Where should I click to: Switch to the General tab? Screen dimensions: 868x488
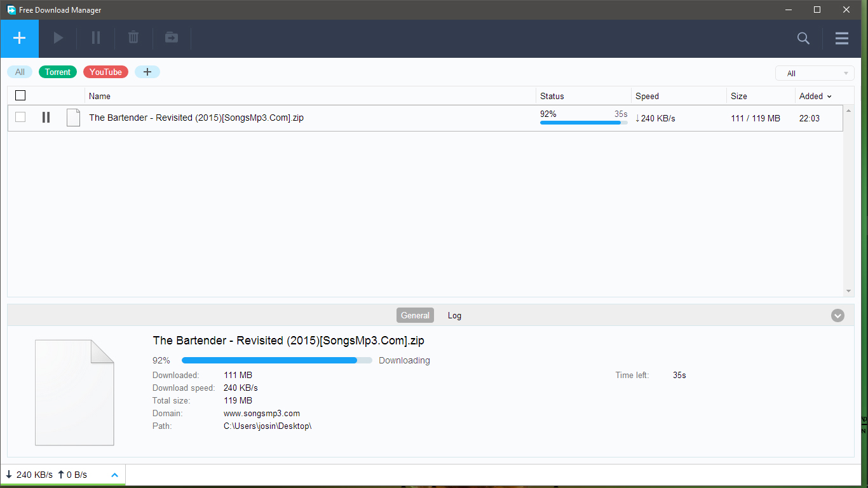[416, 315]
